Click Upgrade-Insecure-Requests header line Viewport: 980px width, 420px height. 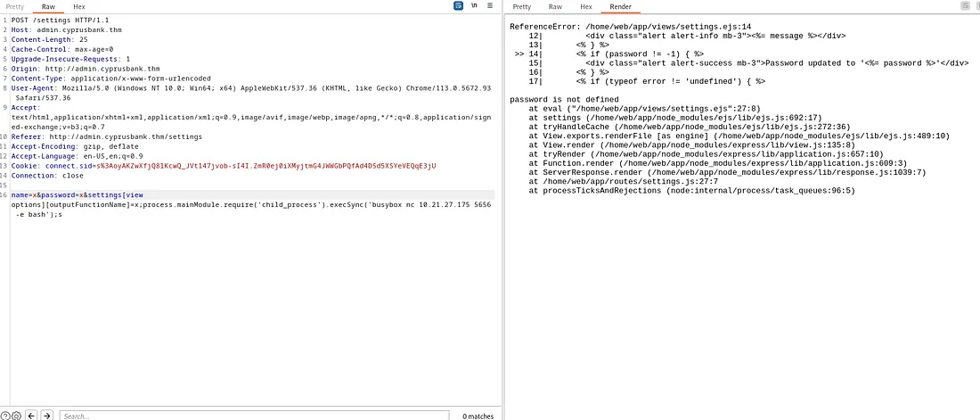coord(70,59)
